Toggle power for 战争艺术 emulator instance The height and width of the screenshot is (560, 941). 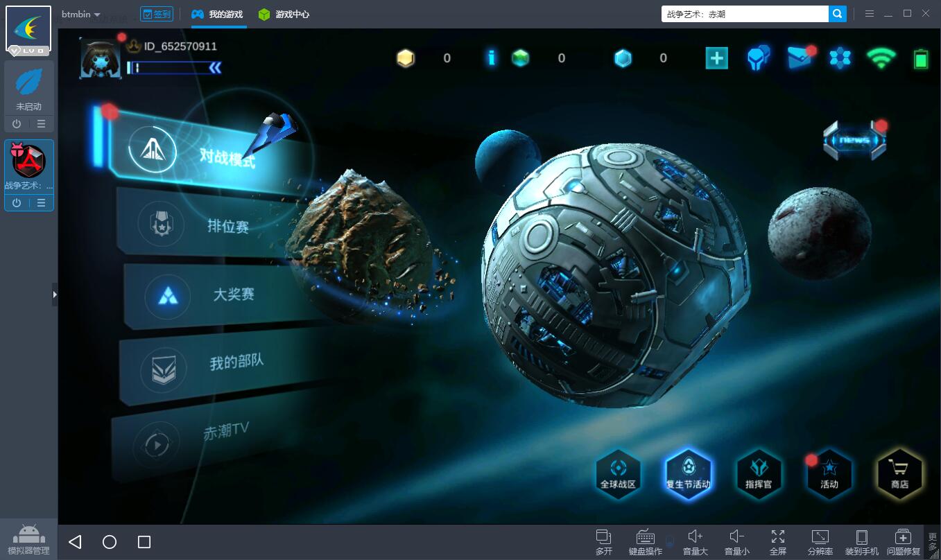(x=17, y=203)
